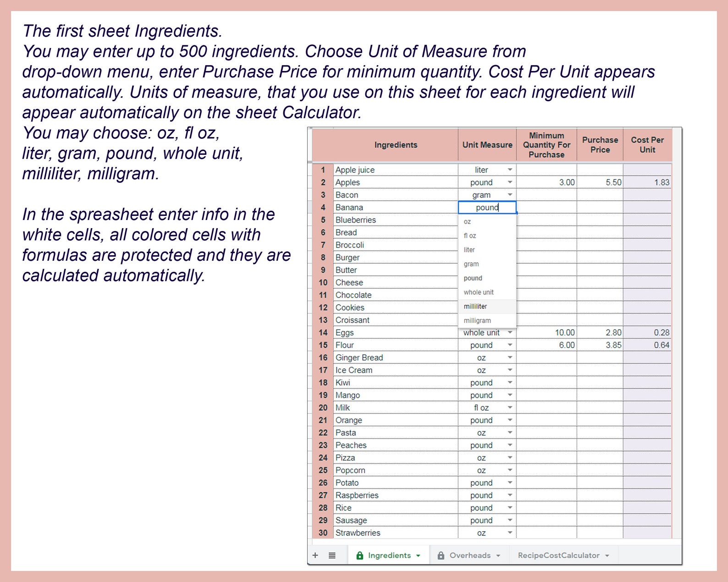Open the RecipeCostCalculator sheet tab
The width and height of the screenshot is (728, 582).
[x=563, y=555]
